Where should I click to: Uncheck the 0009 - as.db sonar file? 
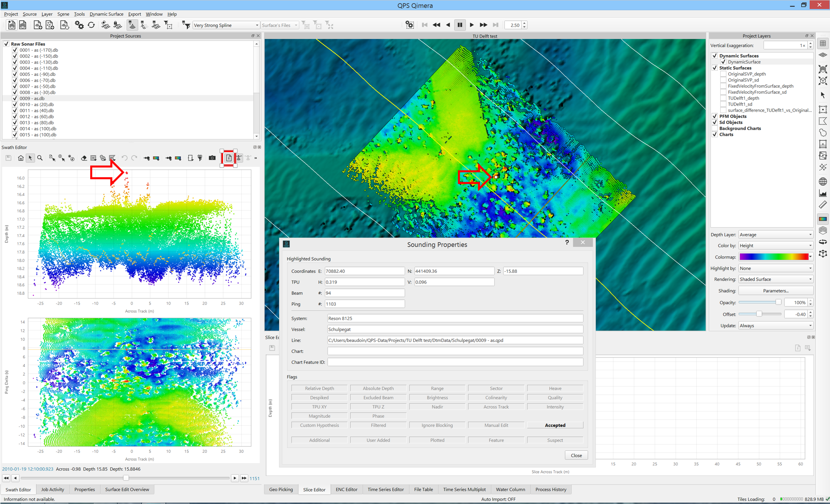[x=15, y=98]
